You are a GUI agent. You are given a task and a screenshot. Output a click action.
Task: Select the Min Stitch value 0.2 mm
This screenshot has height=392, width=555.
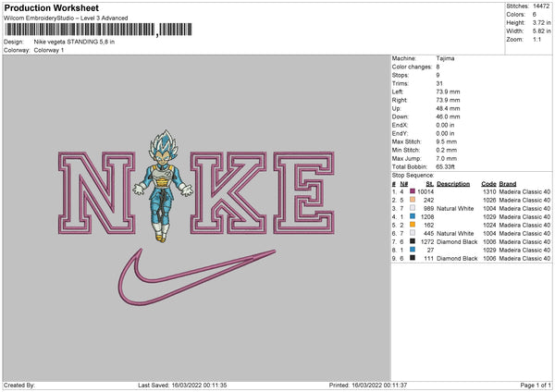point(447,150)
